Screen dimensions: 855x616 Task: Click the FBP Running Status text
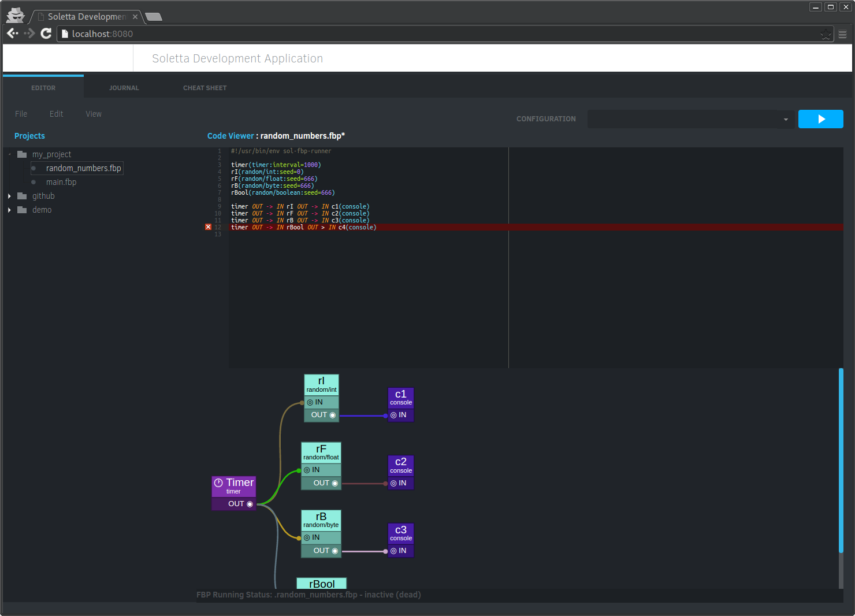click(308, 595)
